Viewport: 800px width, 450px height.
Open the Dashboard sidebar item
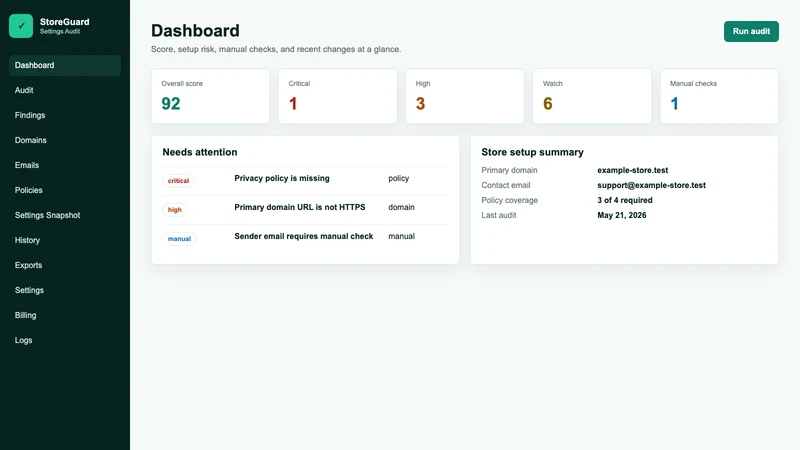click(x=65, y=65)
